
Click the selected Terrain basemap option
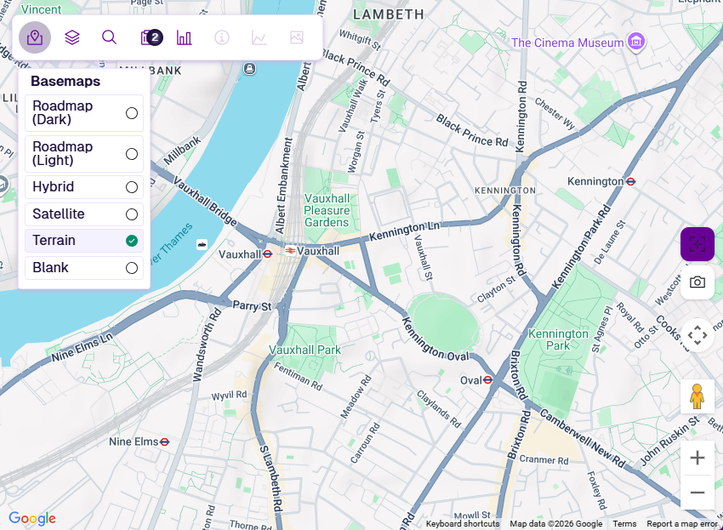click(84, 241)
